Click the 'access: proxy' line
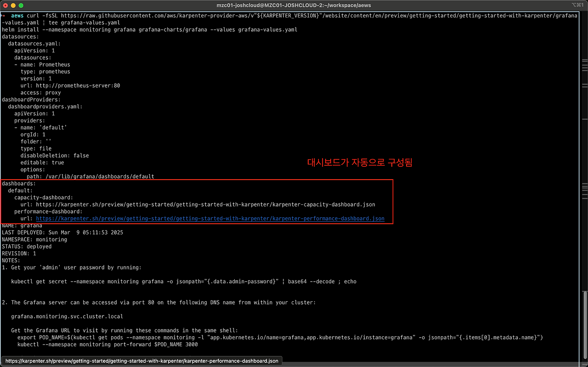 (x=40, y=92)
